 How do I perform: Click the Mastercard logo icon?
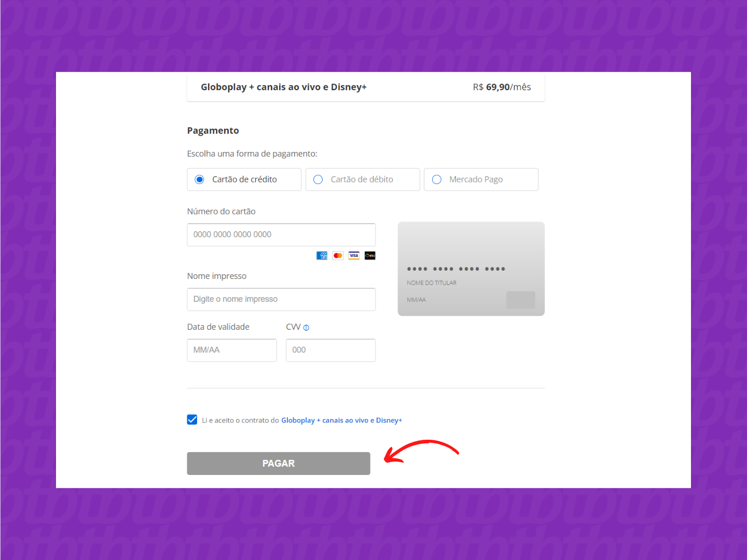(338, 256)
